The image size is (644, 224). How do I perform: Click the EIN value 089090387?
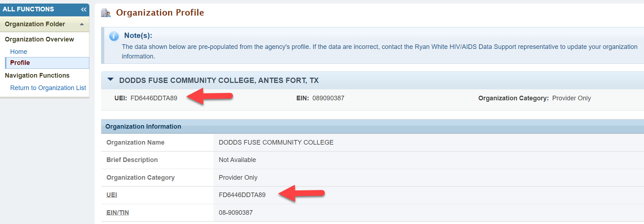328,98
